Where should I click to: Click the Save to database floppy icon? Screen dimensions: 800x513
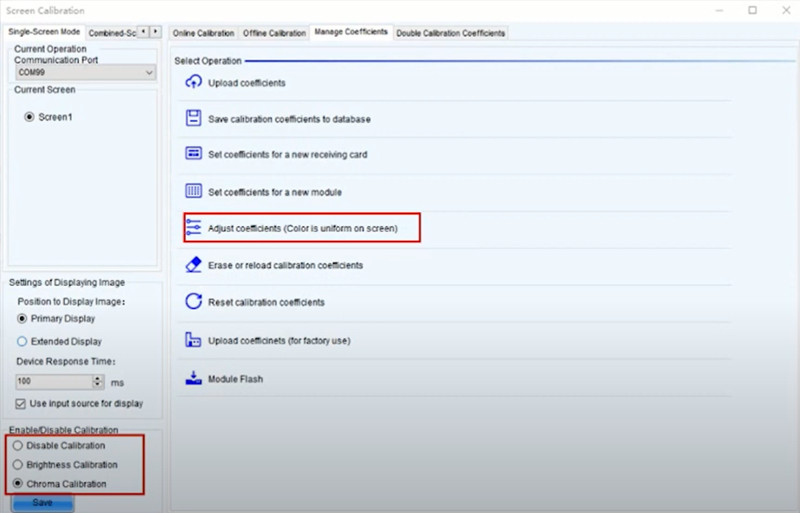click(x=193, y=118)
